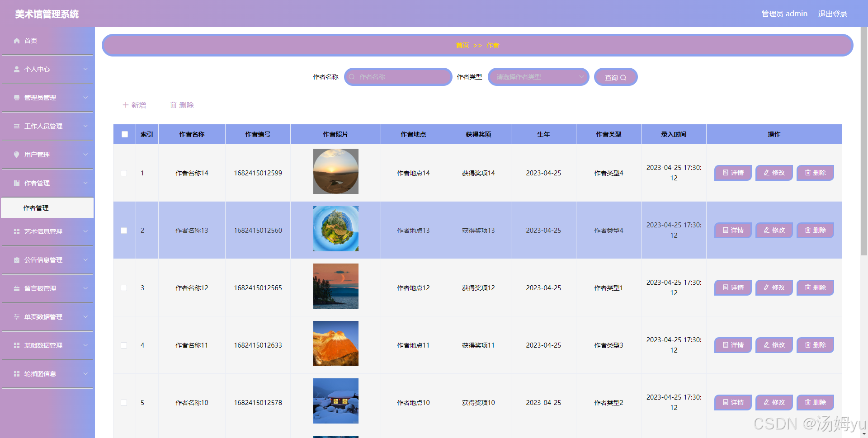
Task: Collapse 作者管理 parent chevron
Action: click(x=85, y=183)
